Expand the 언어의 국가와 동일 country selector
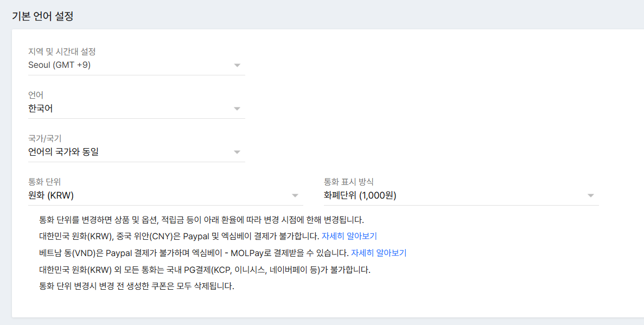 coord(130,152)
